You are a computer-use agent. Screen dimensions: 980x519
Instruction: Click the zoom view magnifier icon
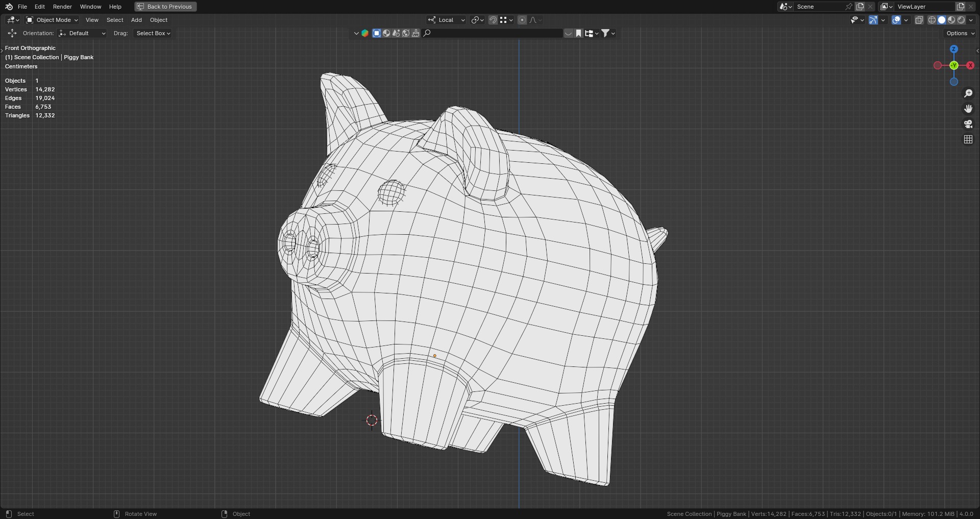(x=968, y=93)
